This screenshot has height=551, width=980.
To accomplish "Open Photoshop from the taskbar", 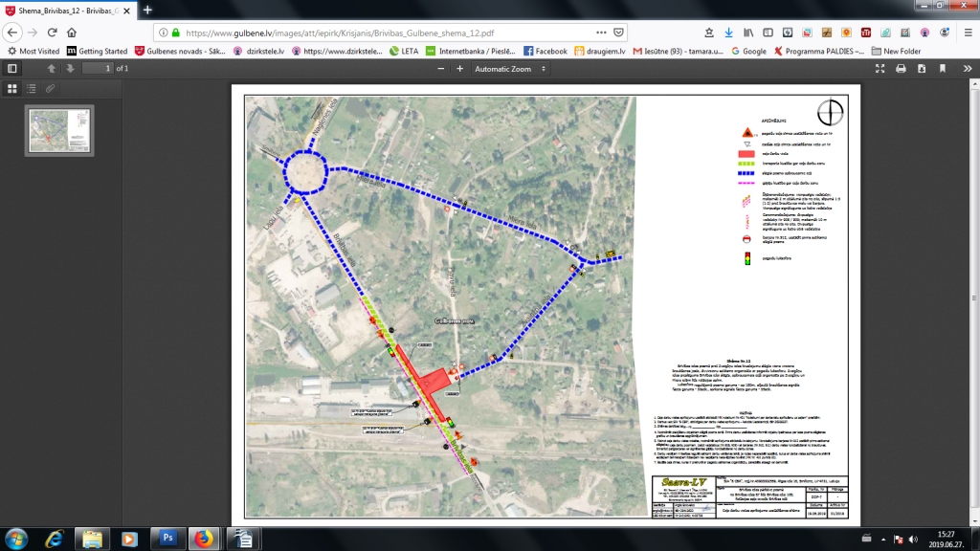I will coord(166,539).
